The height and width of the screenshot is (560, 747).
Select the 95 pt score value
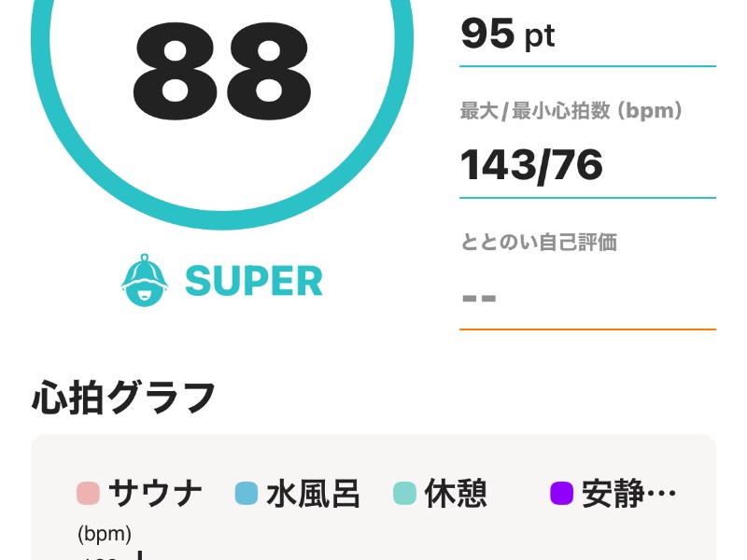(508, 34)
